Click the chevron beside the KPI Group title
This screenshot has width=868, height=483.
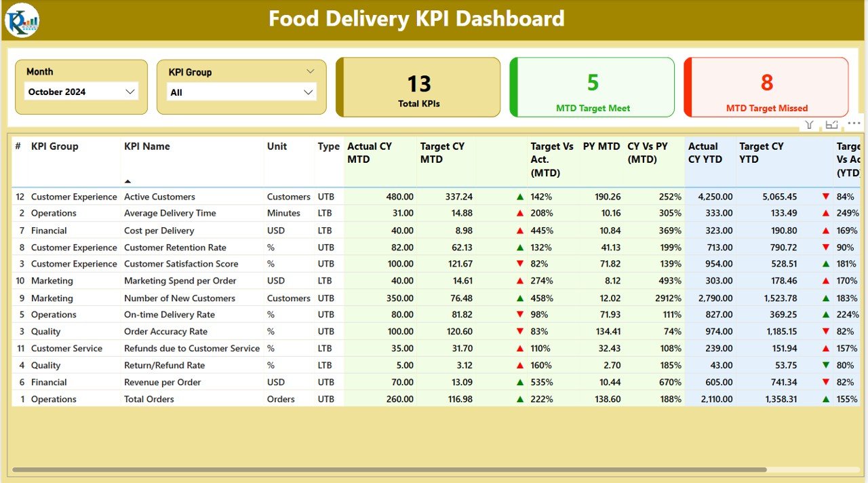coord(310,71)
